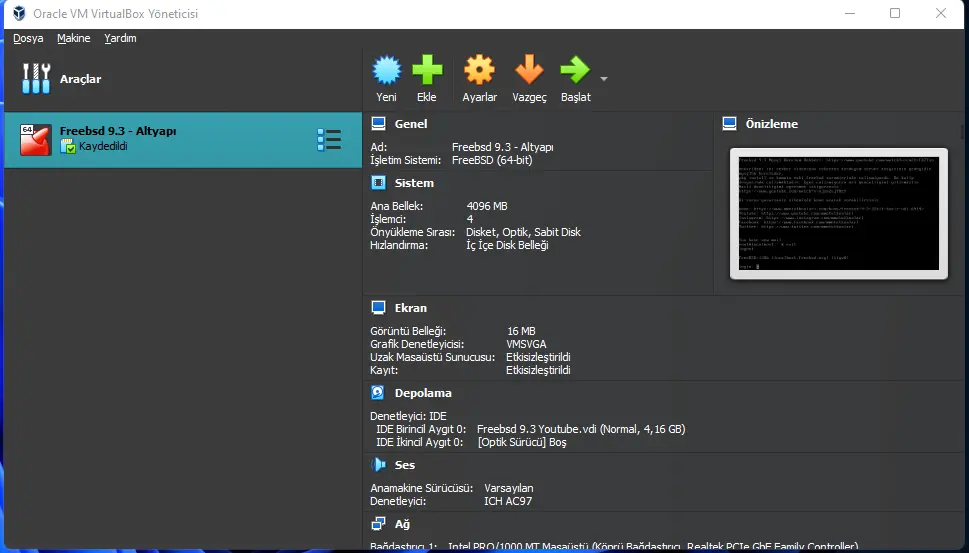Image resolution: width=969 pixels, height=553 pixels.
Task: Click the Uzak Masaüstü Sunucusu Etkisizleştirildi value
Action: pyautogui.click(x=538, y=357)
